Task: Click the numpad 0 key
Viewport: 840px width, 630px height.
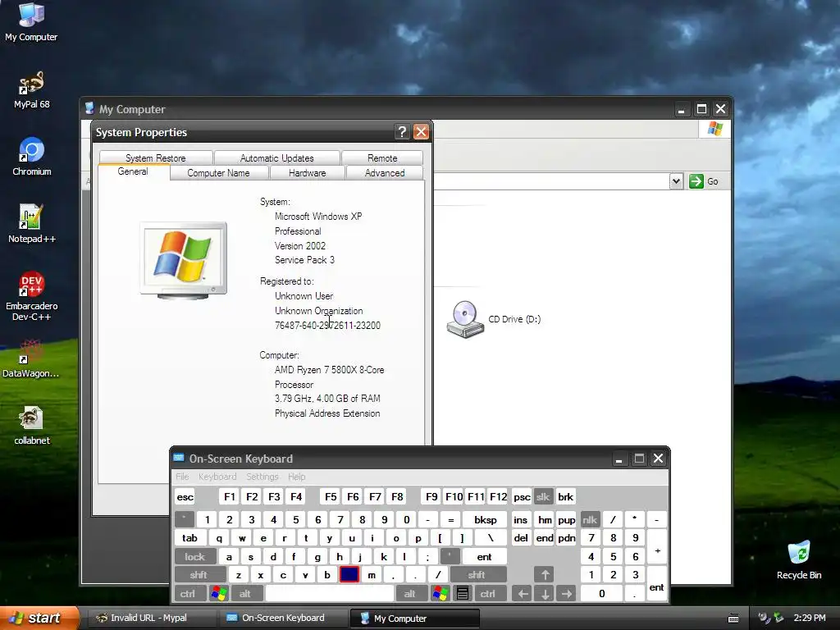Action: (x=601, y=594)
